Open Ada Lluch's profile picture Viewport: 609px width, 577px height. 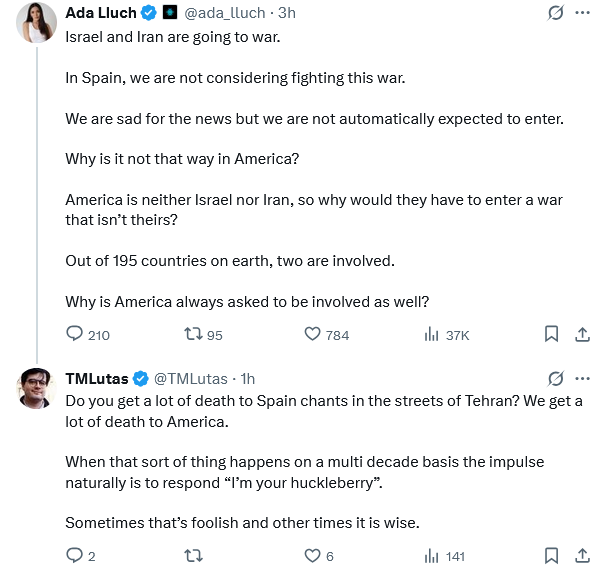pos(37,22)
